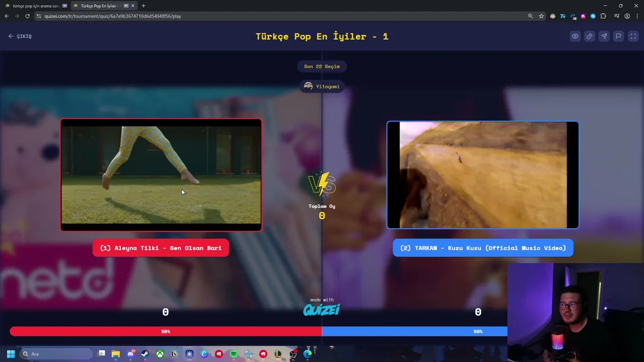Open Task View on the taskbar
Image resolution: width=644 pixels, height=362 pixels.
click(101, 354)
